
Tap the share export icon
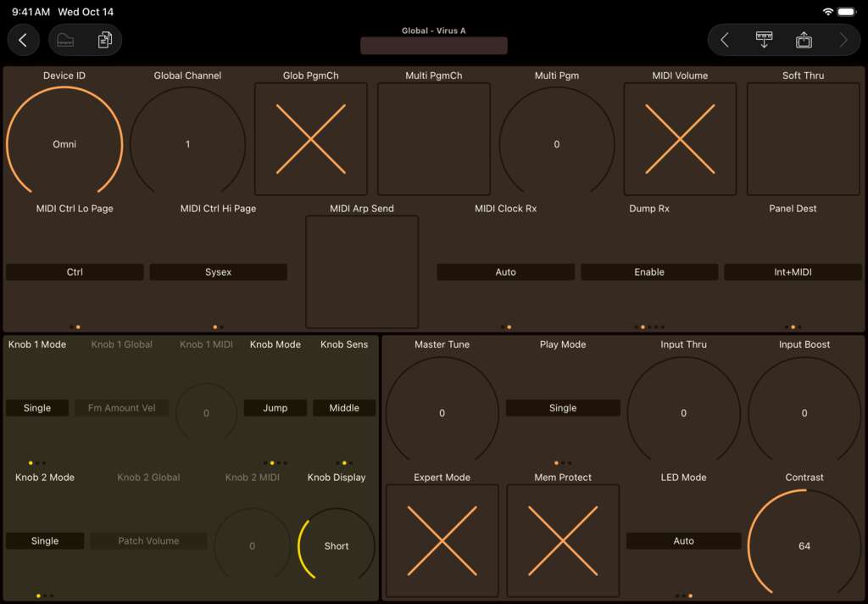(x=804, y=40)
